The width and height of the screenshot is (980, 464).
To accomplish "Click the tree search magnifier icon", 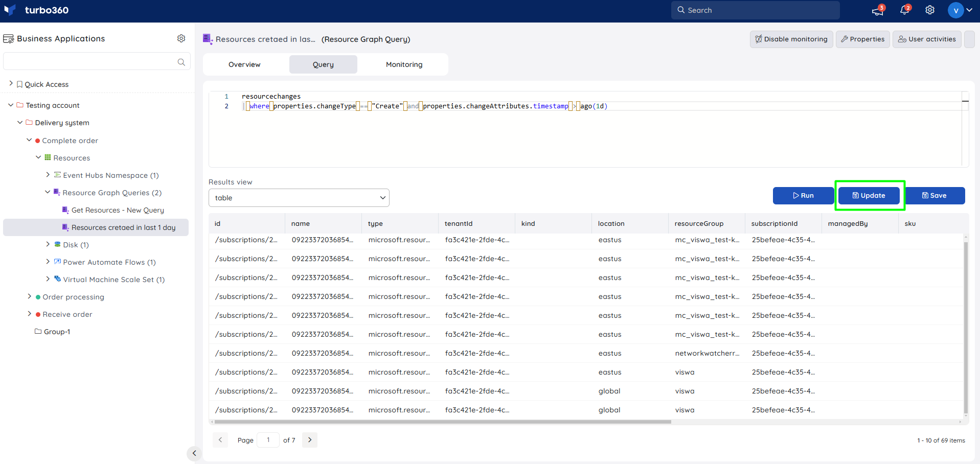I will click(181, 62).
